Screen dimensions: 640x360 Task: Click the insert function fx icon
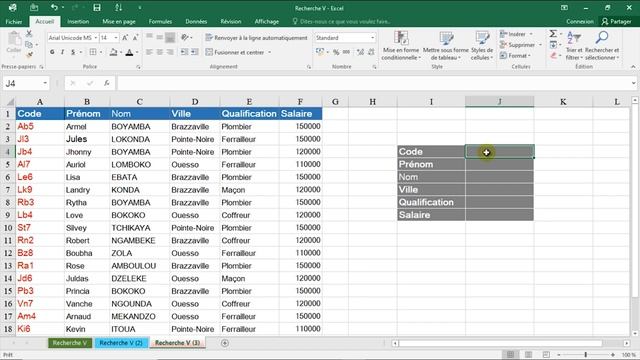[x=107, y=83]
